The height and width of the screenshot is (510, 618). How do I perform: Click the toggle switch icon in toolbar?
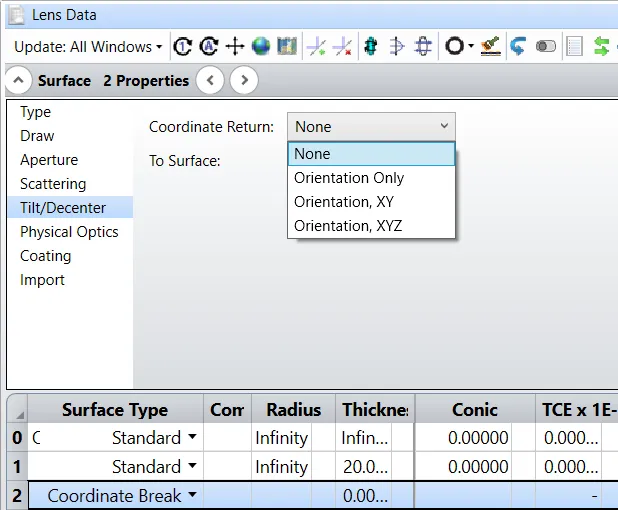point(546,47)
